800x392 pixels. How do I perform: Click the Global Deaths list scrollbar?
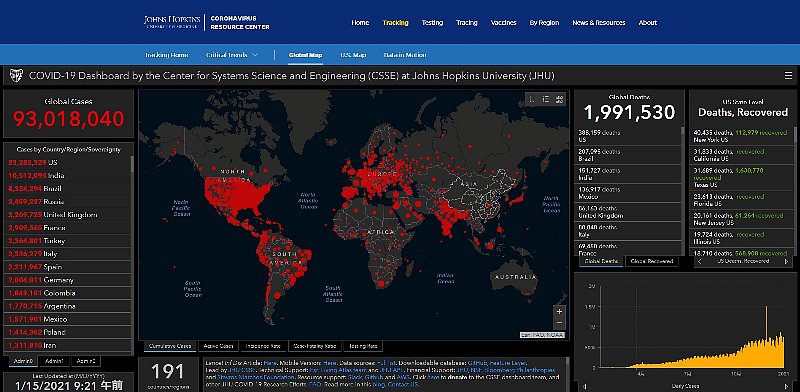(x=682, y=190)
